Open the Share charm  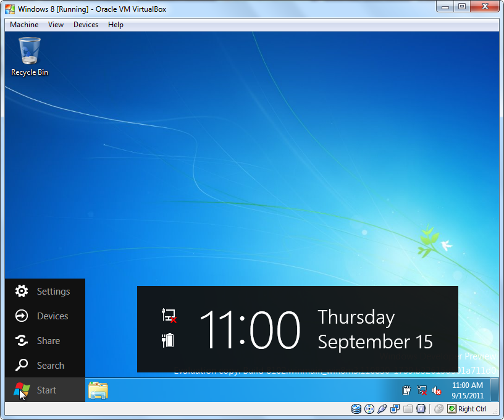pos(45,340)
